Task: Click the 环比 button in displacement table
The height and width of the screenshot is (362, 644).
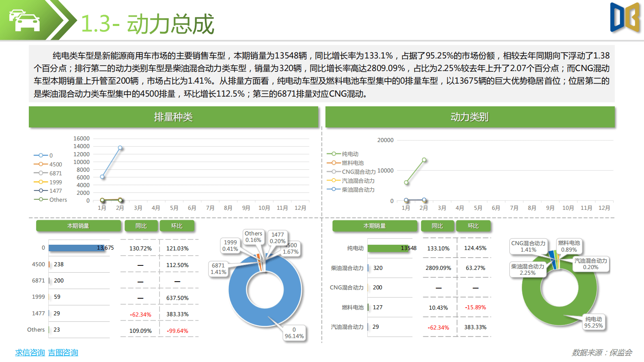Action: pyautogui.click(x=177, y=226)
